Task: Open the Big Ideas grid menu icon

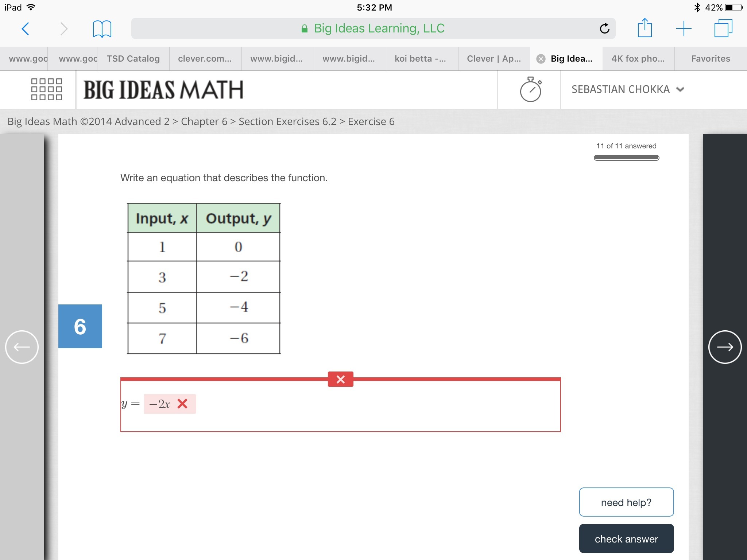Action: [46, 89]
